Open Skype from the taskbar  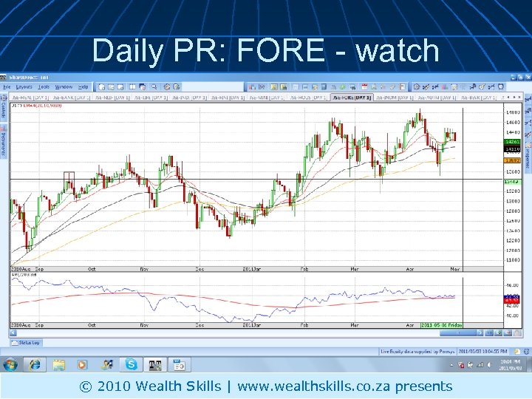(131, 365)
